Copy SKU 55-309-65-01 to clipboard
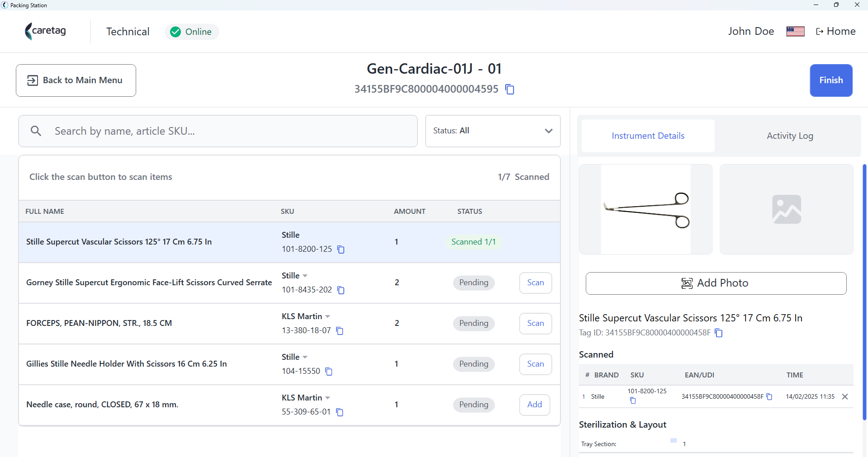Viewport: 868px width, 457px height. click(340, 412)
